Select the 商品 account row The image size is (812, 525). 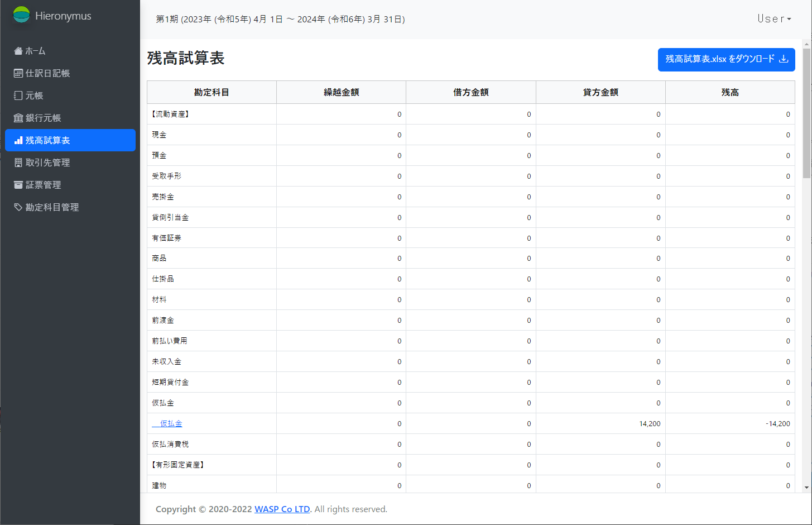471,258
